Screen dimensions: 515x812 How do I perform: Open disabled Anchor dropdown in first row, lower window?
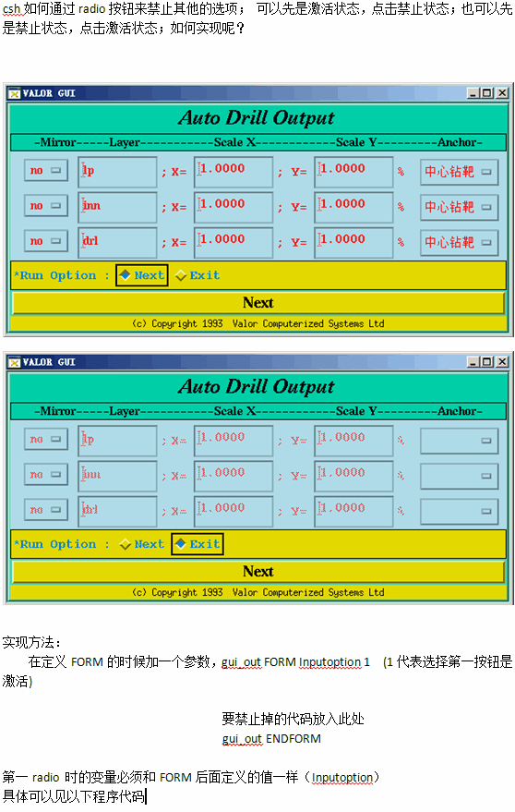(x=459, y=441)
